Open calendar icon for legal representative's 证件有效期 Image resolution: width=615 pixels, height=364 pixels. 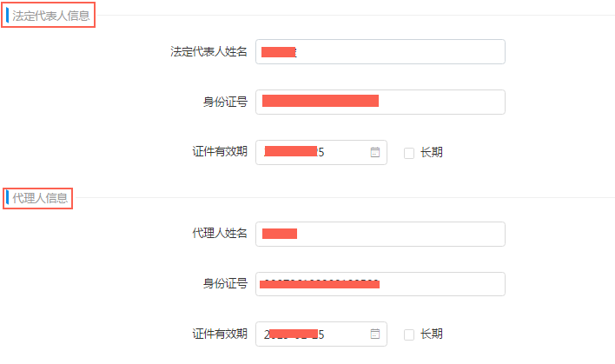point(375,152)
